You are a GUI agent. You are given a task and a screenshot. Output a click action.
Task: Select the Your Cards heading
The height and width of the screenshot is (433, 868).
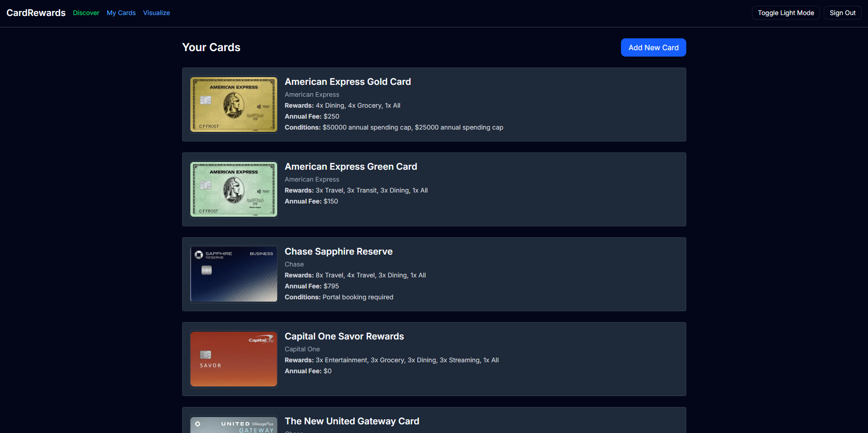[x=211, y=47]
